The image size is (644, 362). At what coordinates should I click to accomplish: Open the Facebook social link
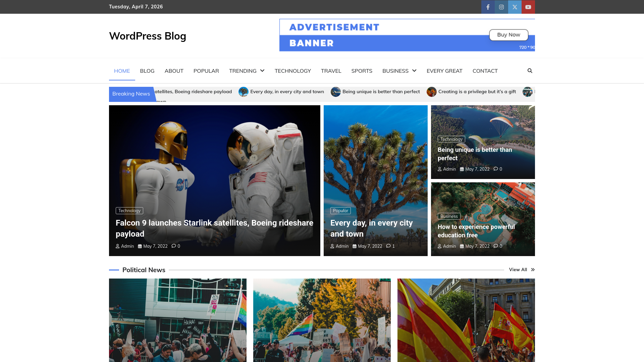(488, 7)
